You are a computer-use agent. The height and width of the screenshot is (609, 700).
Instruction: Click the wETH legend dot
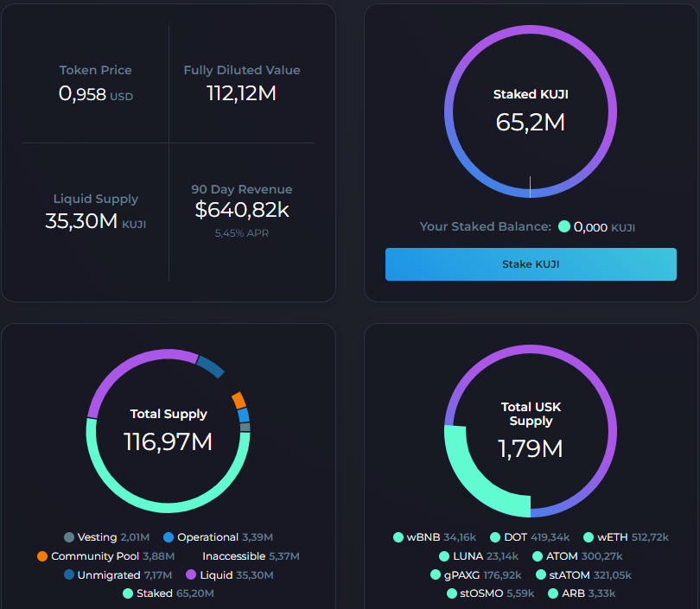click(589, 537)
